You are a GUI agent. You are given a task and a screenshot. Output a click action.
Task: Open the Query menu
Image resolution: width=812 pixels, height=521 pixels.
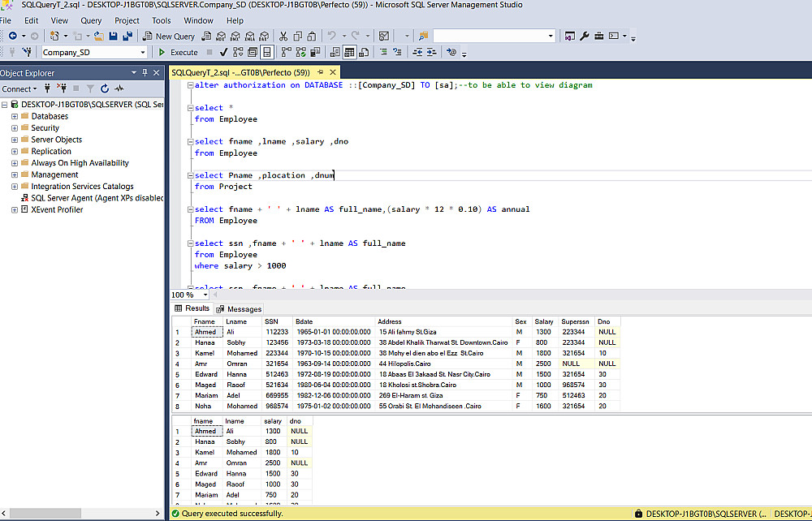click(91, 20)
